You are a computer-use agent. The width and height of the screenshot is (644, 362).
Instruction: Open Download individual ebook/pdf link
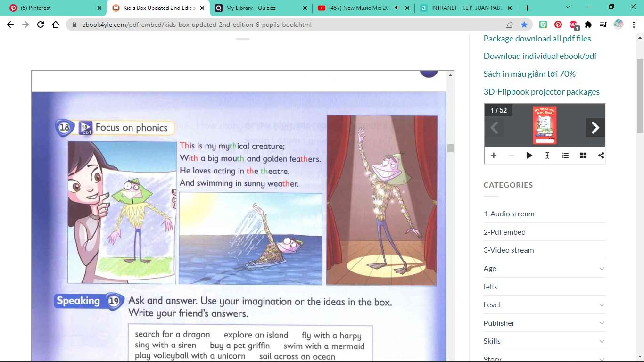coord(540,56)
